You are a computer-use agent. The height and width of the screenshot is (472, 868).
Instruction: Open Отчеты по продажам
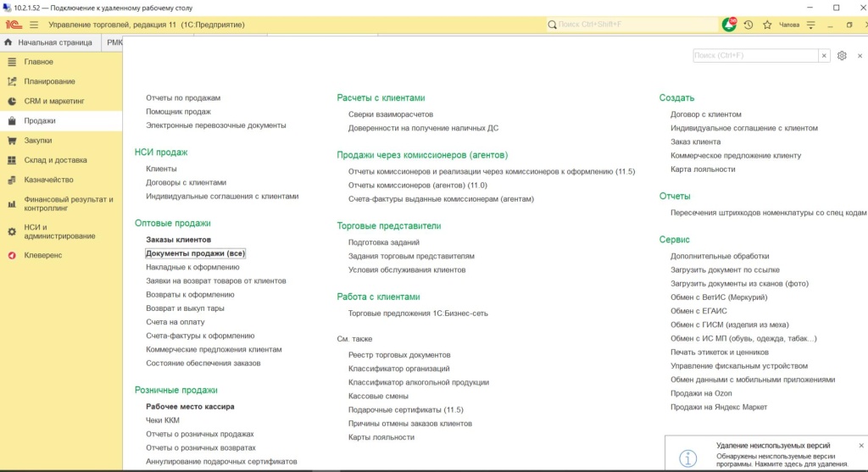tap(183, 98)
